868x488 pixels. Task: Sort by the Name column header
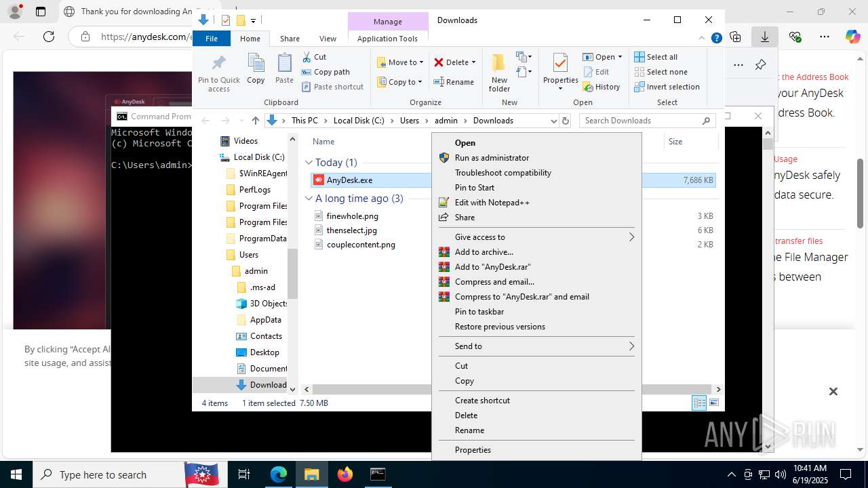point(323,142)
